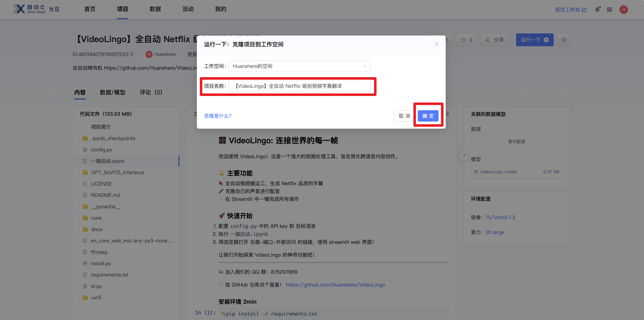
Task: Click the VideoLingo_model 5.37 GB entry
Action: coord(517,172)
